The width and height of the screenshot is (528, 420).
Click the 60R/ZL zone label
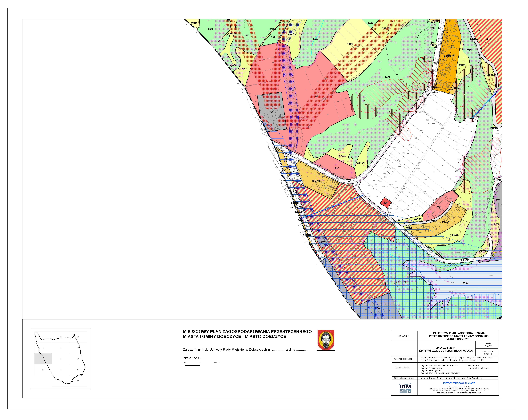coord(292,35)
